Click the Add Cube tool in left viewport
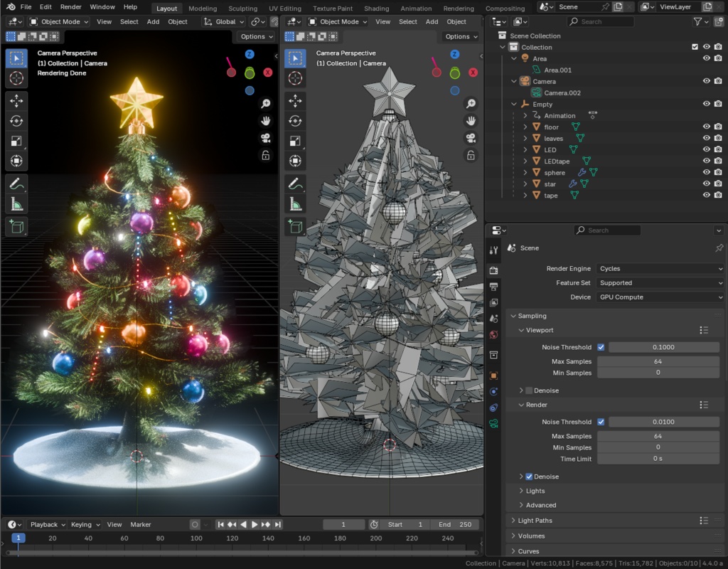Screen dimensions: 728x569 [16, 228]
